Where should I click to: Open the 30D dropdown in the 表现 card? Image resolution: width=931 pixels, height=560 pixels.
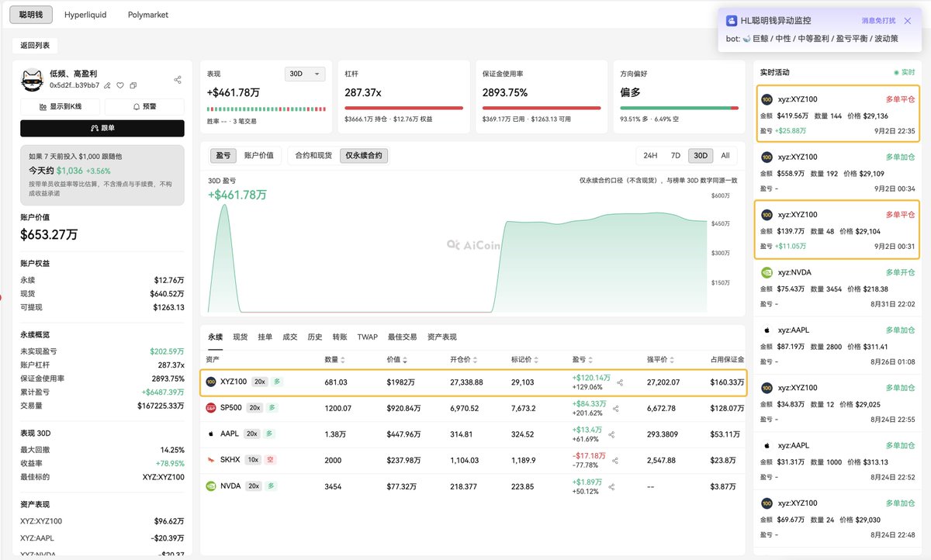306,74
